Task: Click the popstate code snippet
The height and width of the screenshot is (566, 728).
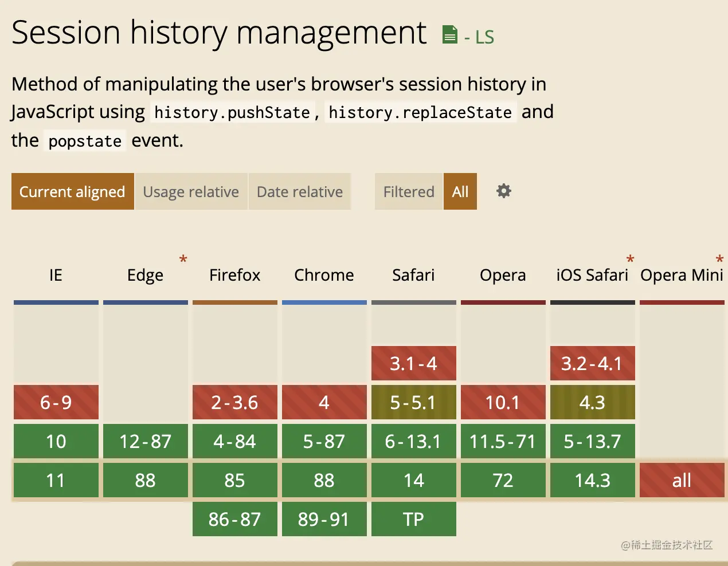Action: click(x=85, y=141)
